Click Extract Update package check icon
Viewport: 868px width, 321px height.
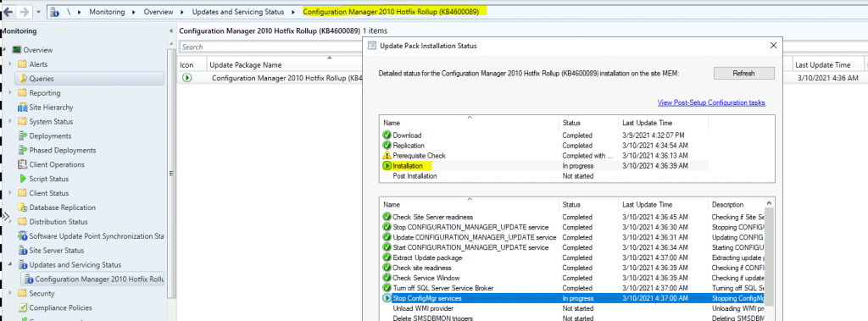387,257
